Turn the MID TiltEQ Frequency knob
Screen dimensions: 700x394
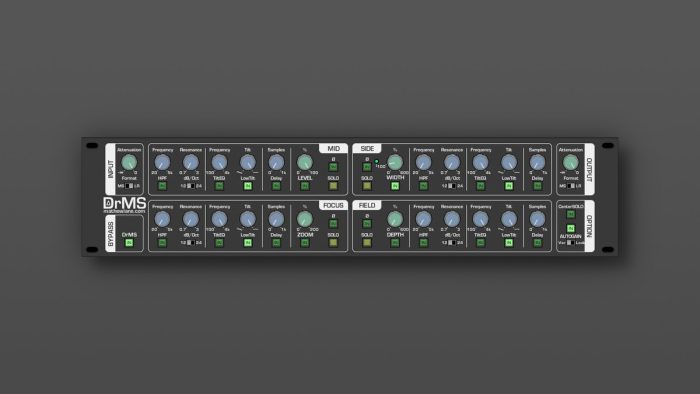(x=219, y=162)
